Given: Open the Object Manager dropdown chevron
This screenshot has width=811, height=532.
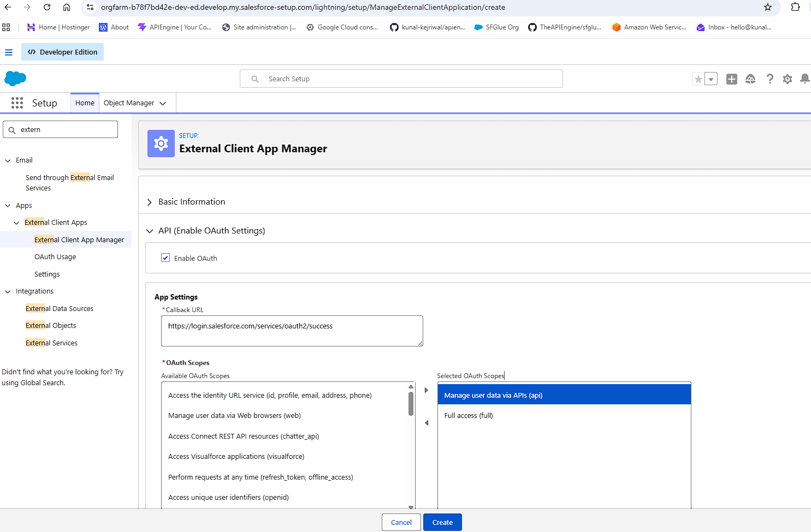Looking at the screenshot, I should 163,103.
